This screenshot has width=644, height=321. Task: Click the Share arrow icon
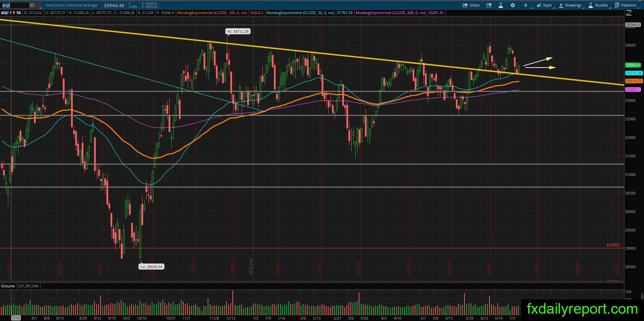point(465,5)
